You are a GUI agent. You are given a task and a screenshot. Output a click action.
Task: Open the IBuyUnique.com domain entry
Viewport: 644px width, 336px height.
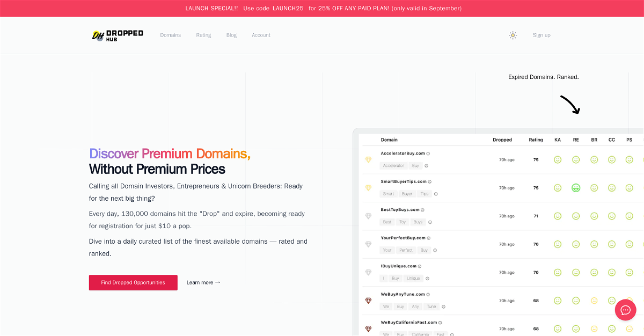(x=398, y=266)
